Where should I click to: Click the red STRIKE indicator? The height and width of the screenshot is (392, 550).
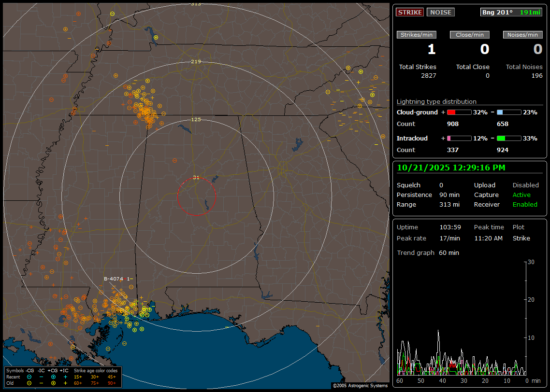tap(410, 13)
